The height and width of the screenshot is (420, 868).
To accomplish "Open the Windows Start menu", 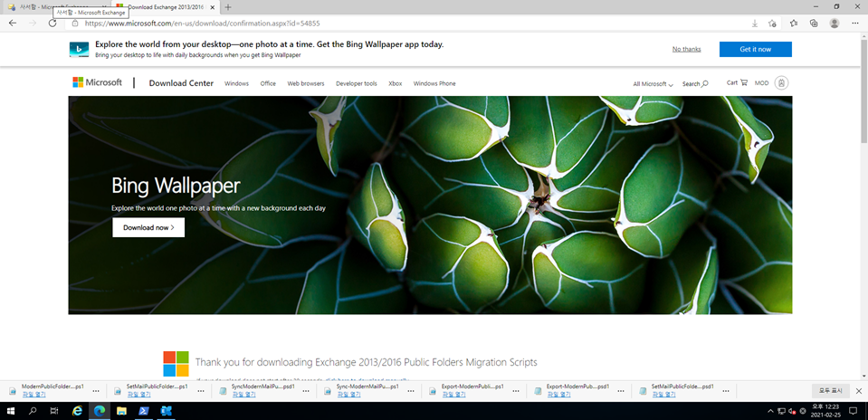I will pos(11,411).
